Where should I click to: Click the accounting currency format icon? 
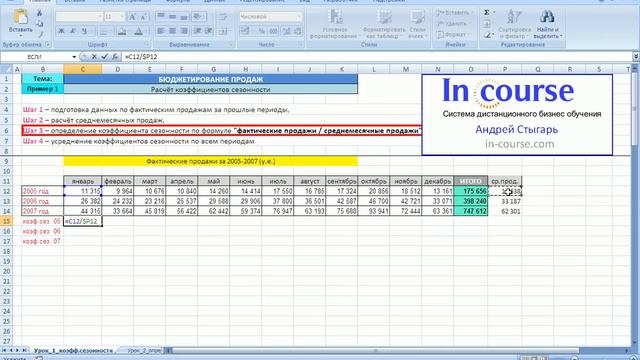tap(246, 31)
